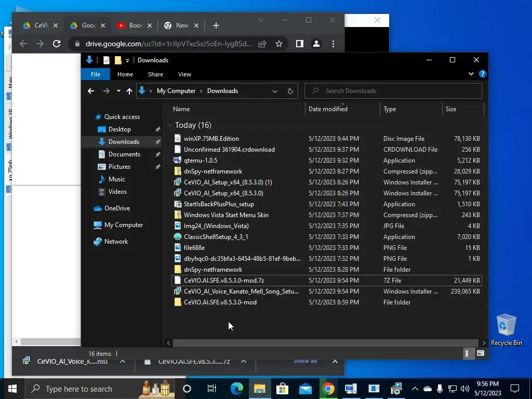Open Chrome profile avatar icon
The height and width of the screenshot is (399, 532).
tap(316, 44)
